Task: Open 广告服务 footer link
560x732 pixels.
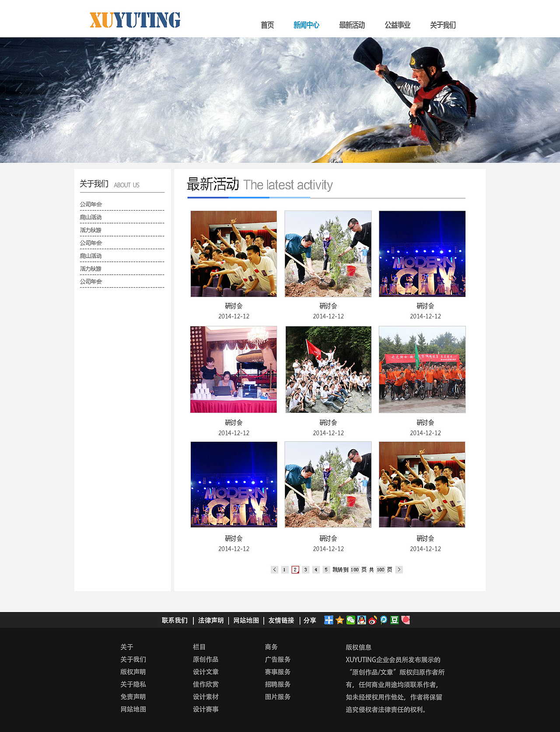Action: [x=278, y=659]
